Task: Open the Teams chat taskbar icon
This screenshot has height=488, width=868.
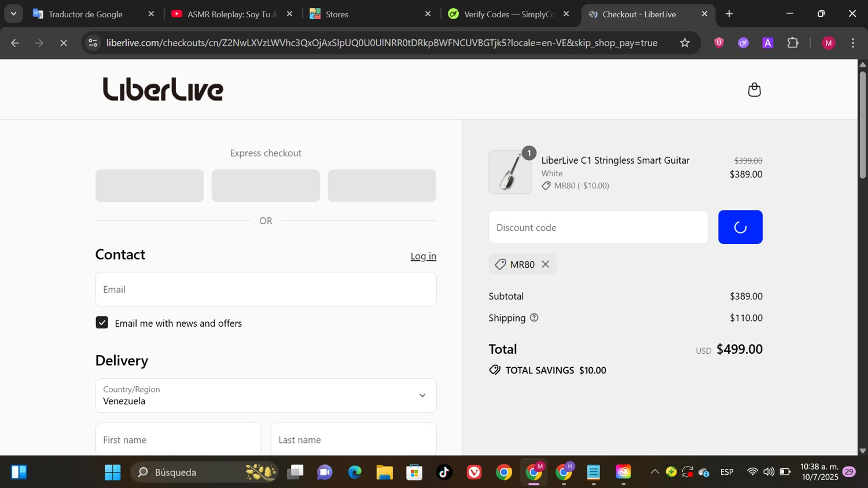Action: [x=325, y=472]
